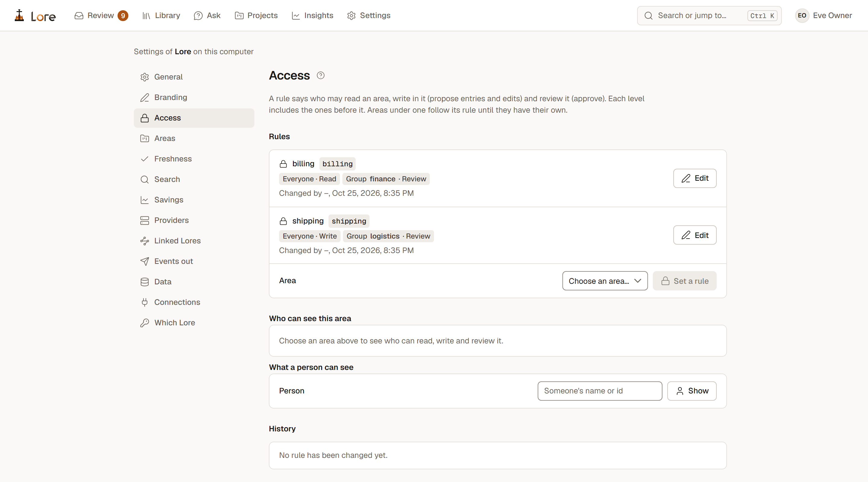Image resolution: width=868 pixels, height=482 pixels.
Task: Click the EO user avatar
Action: pos(802,15)
